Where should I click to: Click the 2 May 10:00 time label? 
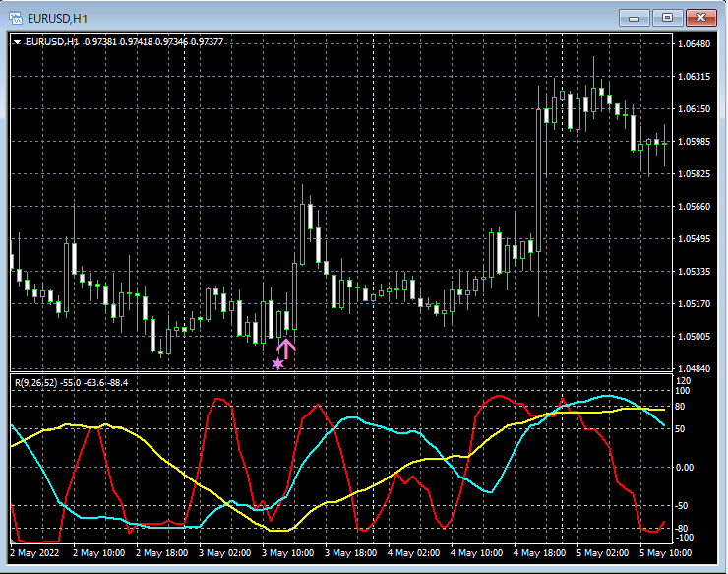pyautogui.click(x=99, y=553)
